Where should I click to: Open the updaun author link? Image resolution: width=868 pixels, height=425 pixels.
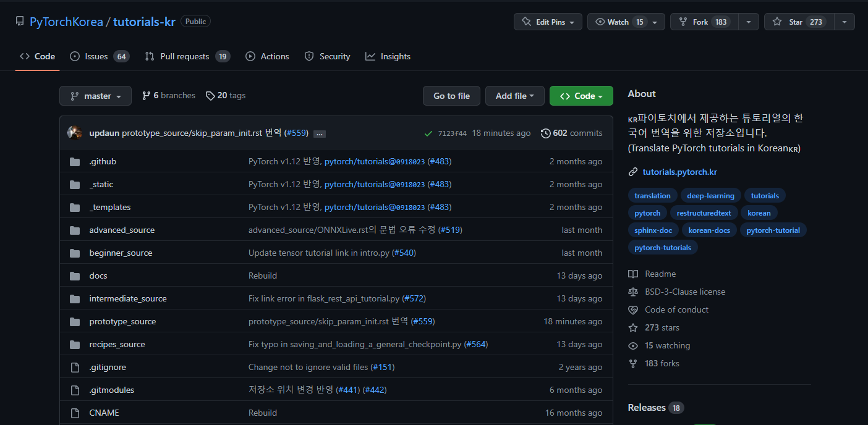(x=104, y=133)
